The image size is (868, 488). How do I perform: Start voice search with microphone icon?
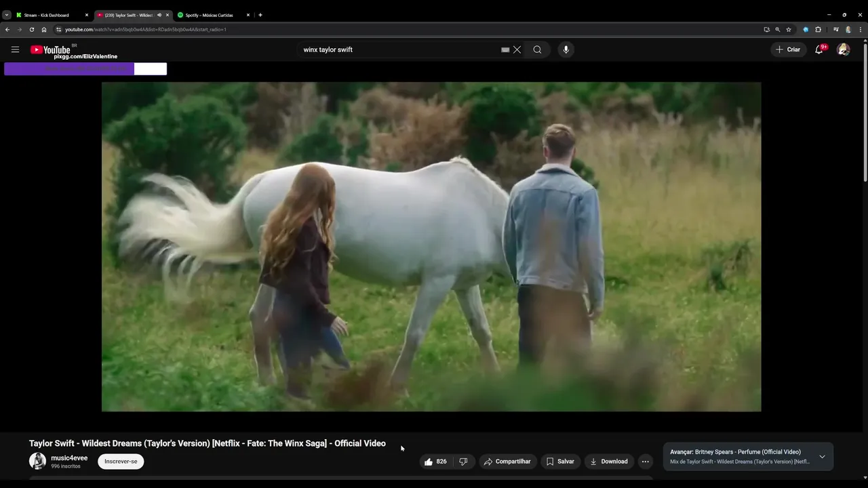(x=566, y=49)
